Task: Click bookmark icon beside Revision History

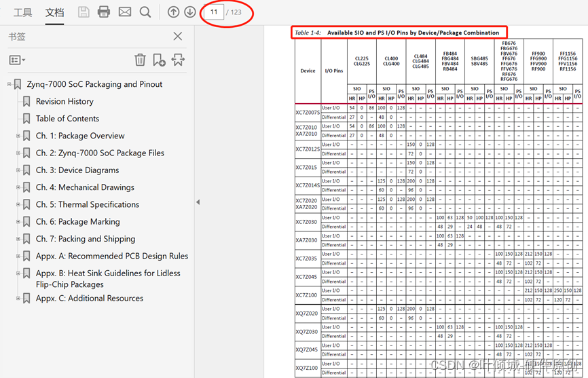Action: coord(26,102)
